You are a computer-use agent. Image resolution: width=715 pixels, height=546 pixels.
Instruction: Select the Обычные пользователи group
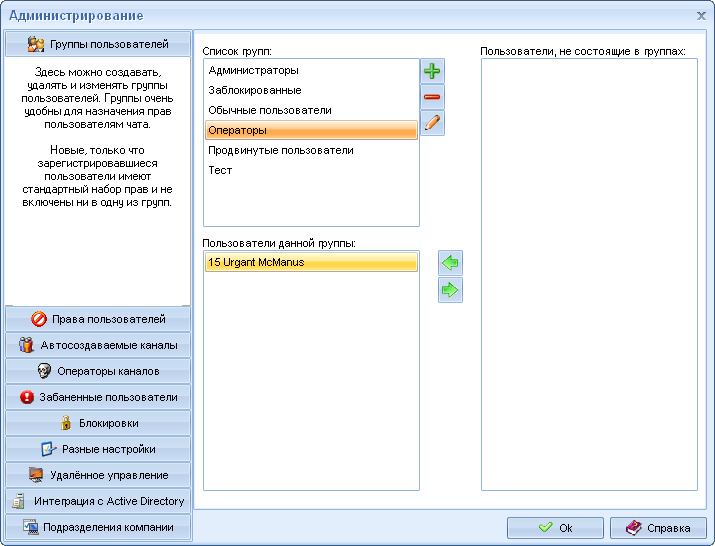(x=311, y=110)
